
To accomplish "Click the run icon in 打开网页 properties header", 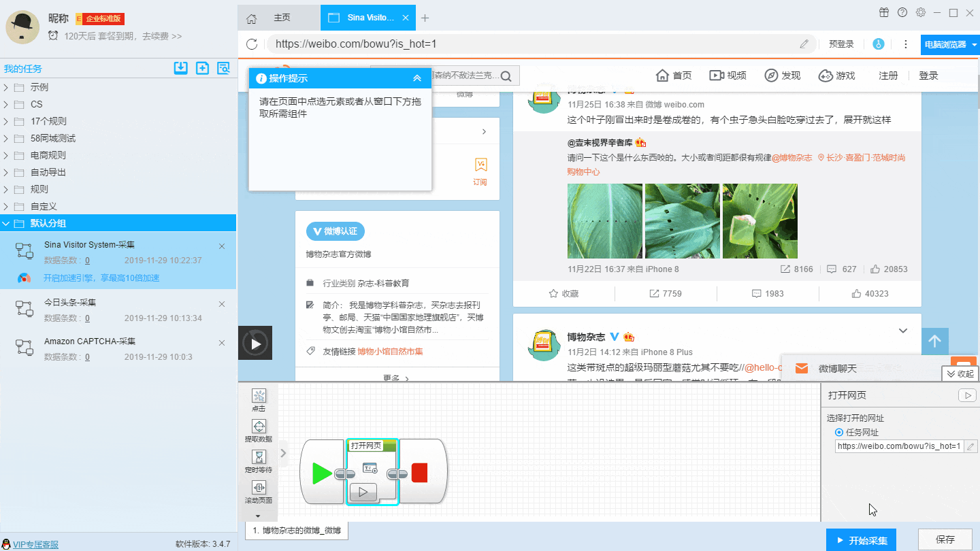I will click(x=966, y=395).
